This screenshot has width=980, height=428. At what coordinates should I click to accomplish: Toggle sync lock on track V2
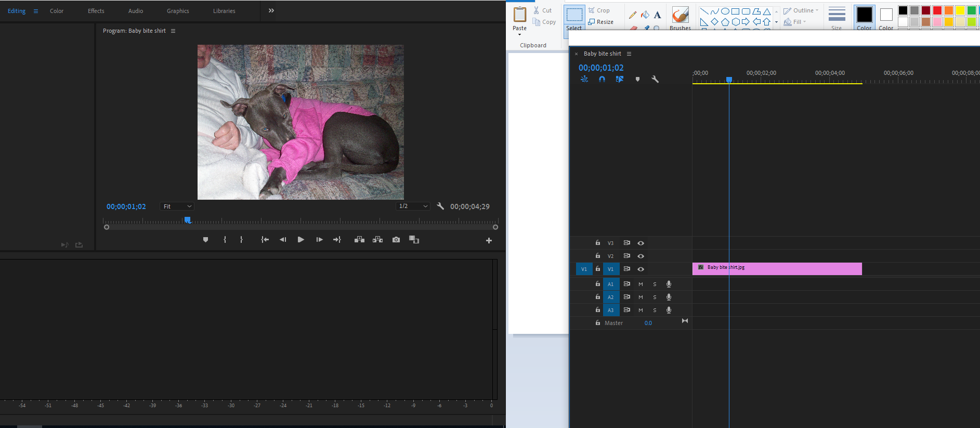click(x=627, y=256)
